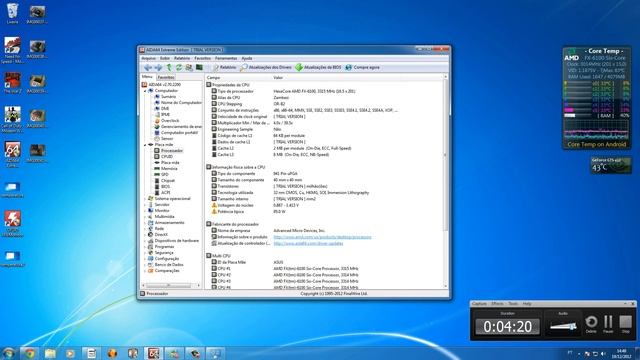
Task: Select Computador portátil in the tree
Action: click(x=179, y=133)
